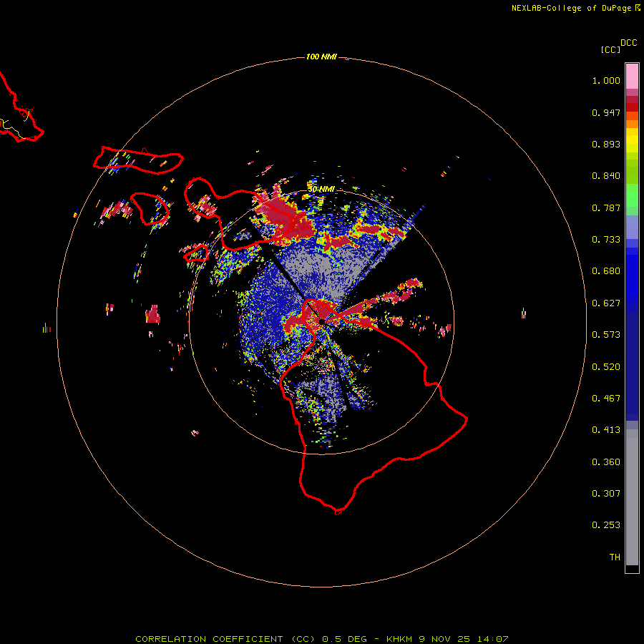
Task: Pick the yellow swatch in color bar
Action: 632,140
